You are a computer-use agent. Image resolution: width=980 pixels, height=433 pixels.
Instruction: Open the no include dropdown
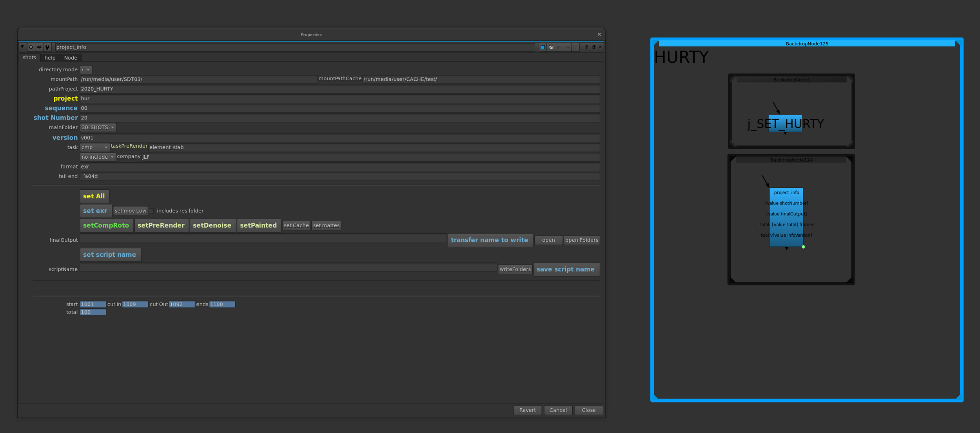(x=98, y=157)
